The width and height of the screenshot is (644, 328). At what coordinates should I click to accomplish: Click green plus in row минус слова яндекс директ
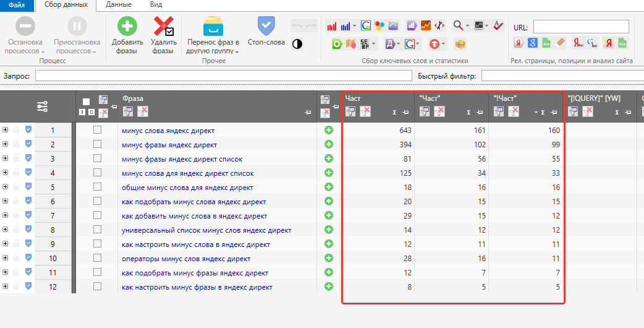click(x=329, y=131)
